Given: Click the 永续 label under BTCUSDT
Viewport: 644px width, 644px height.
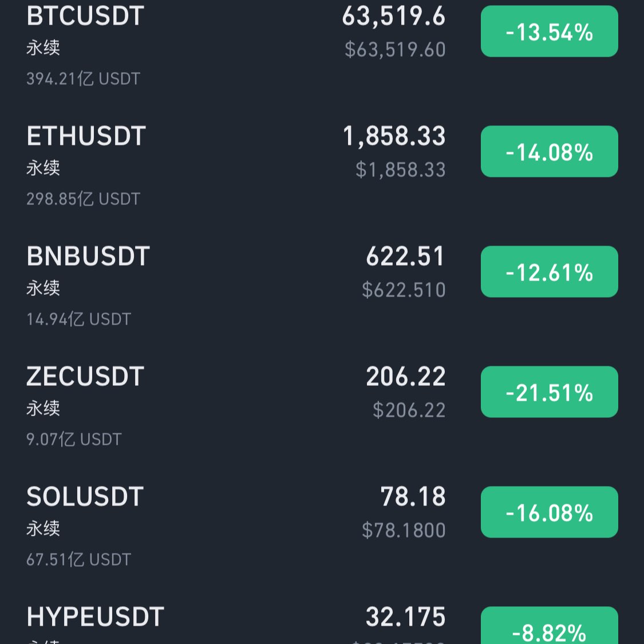Looking at the screenshot, I should [43, 48].
